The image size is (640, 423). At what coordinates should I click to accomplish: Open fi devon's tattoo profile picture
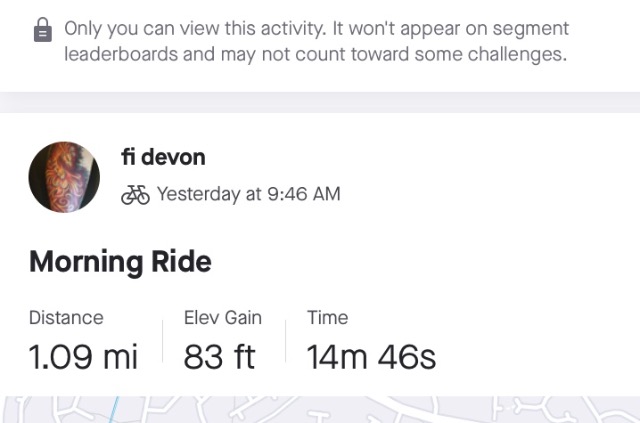(x=64, y=177)
